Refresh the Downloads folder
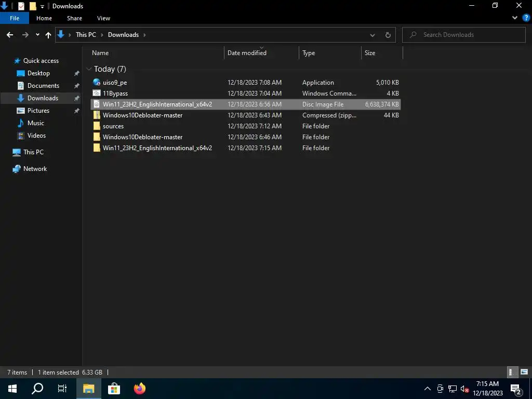The height and width of the screenshot is (399, 532). (x=388, y=35)
